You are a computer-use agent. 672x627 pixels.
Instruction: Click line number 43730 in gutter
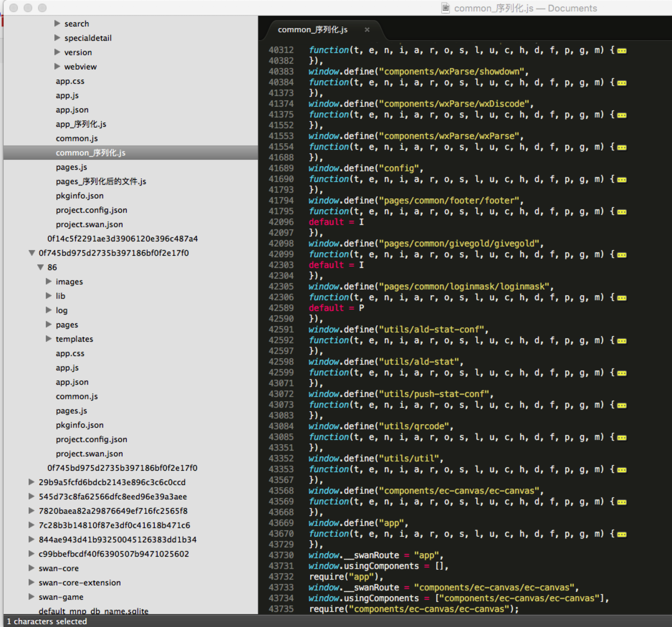click(281, 555)
